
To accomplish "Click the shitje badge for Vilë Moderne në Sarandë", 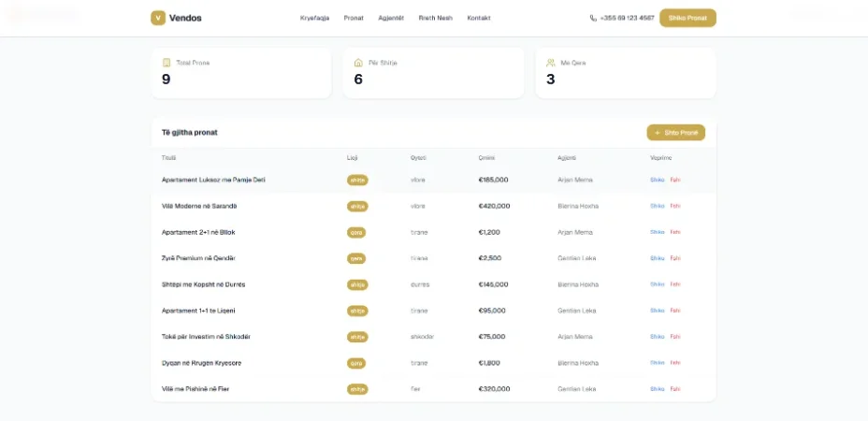I will coord(357,206).
